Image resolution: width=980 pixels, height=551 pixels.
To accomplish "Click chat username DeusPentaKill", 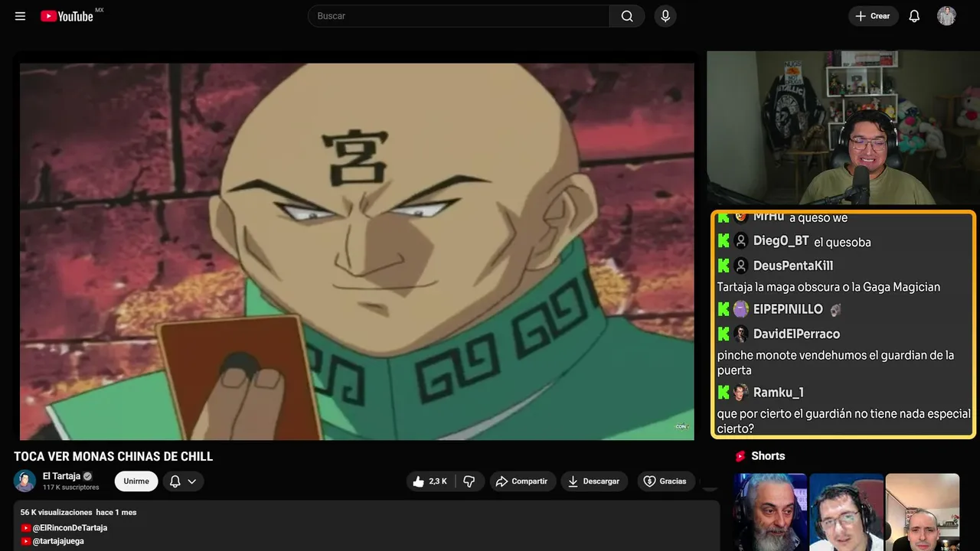I will pos(793,266).
